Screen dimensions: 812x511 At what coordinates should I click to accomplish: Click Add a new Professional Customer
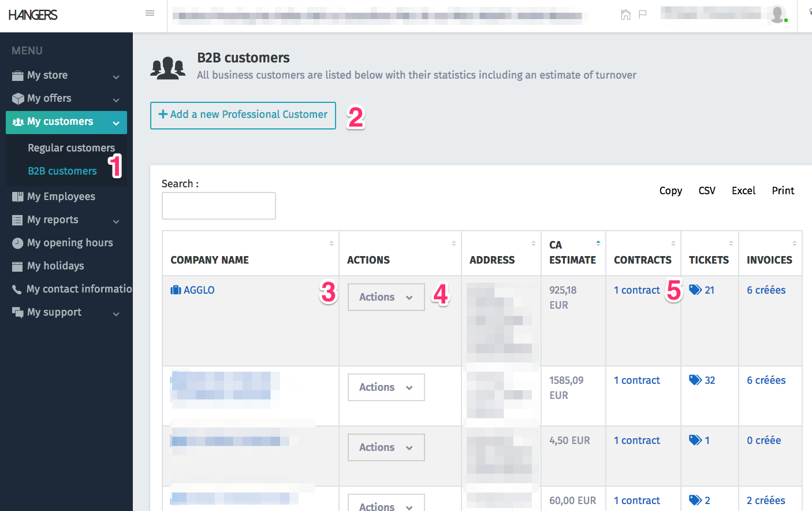tap(243, 115)
